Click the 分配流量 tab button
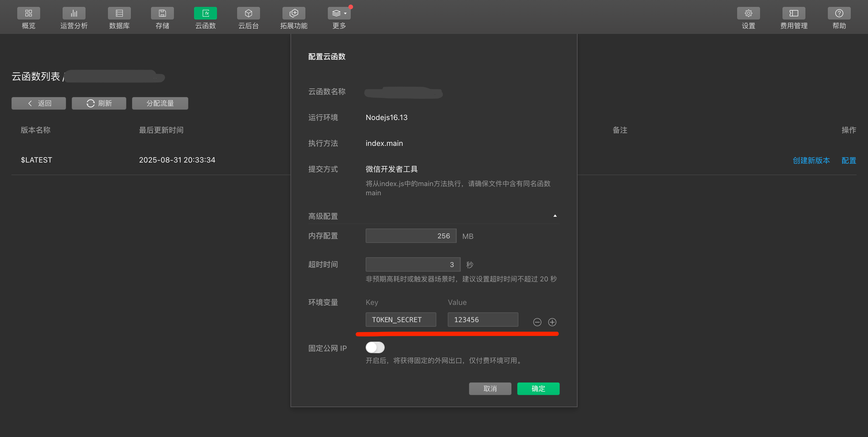The height and width of the screenshot is (437, 868). [160, 103]
